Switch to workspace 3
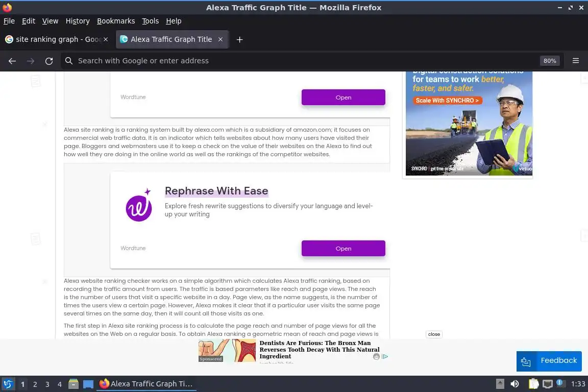Viewport: 588px width, 392px height. [x=47, y=384]
